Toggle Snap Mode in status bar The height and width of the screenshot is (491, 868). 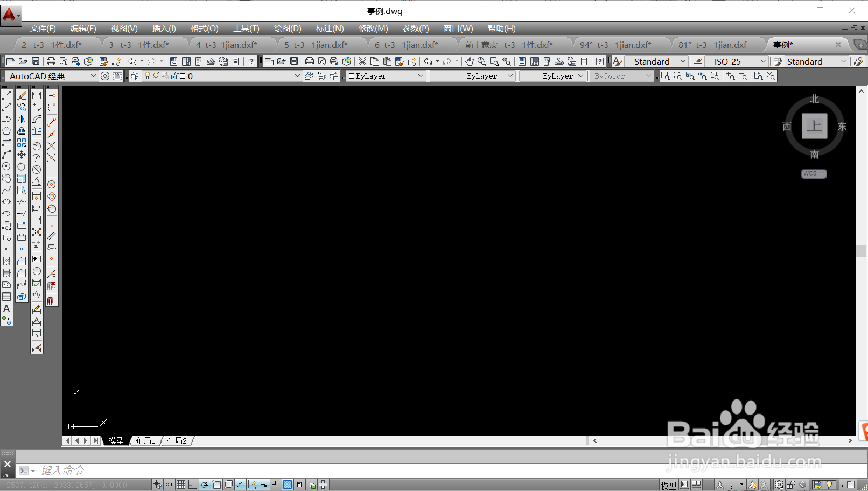(x=169, y=485)
